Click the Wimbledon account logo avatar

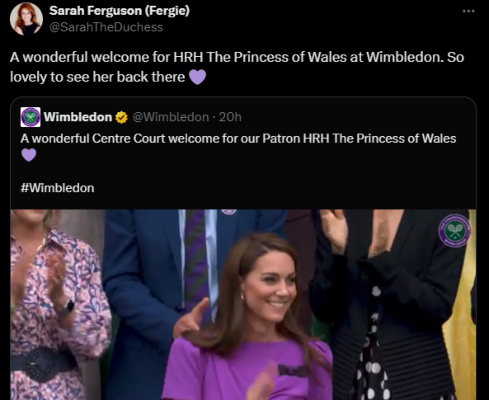pos(30,117)
